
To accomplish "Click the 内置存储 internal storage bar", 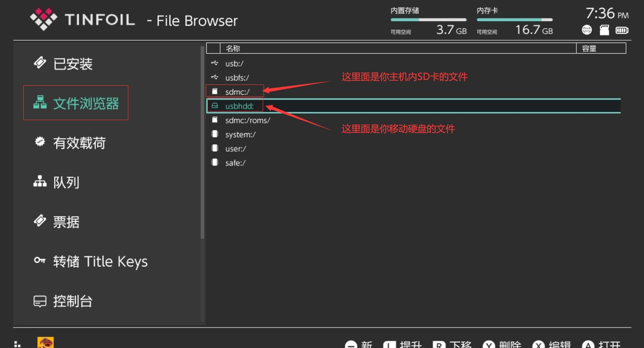I will pos(428,20).
